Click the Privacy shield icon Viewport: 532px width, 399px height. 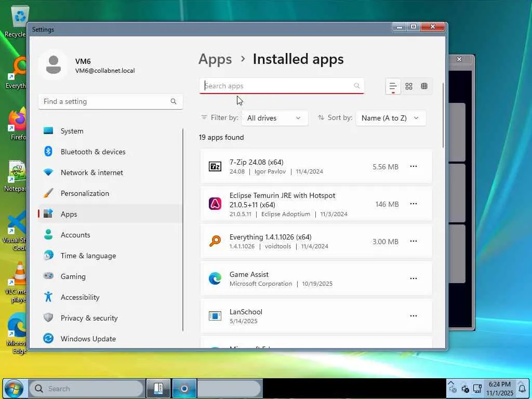[x=48, y=317]
